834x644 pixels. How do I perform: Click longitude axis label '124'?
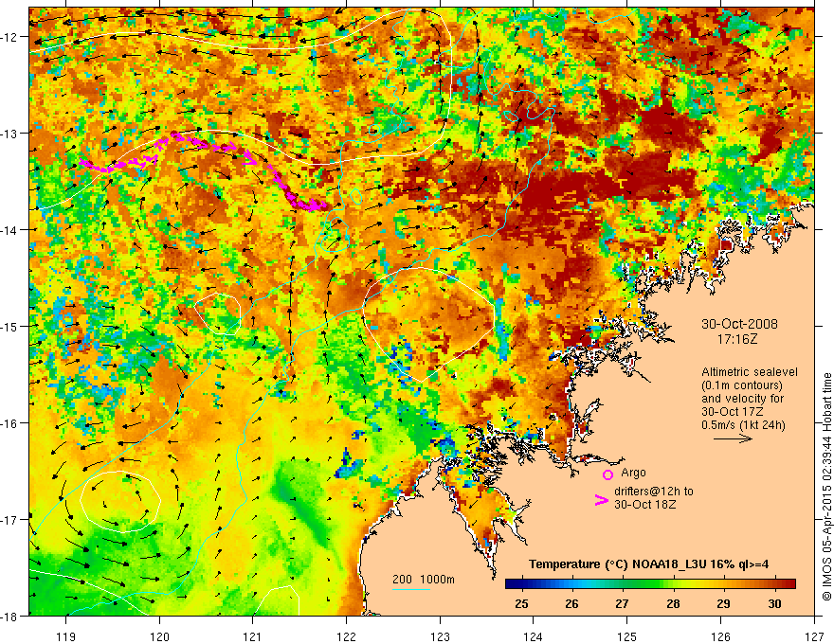533,636
